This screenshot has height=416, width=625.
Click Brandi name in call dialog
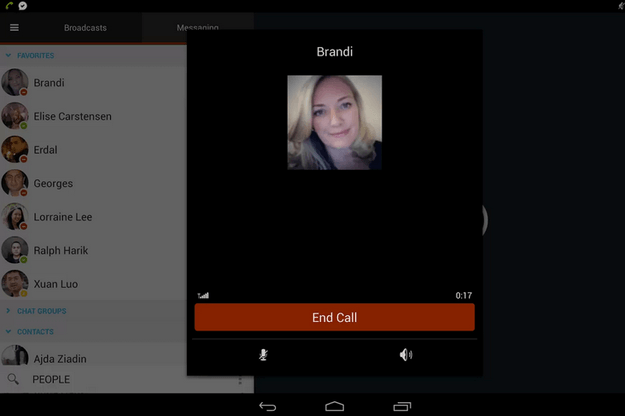pos(334,52)
